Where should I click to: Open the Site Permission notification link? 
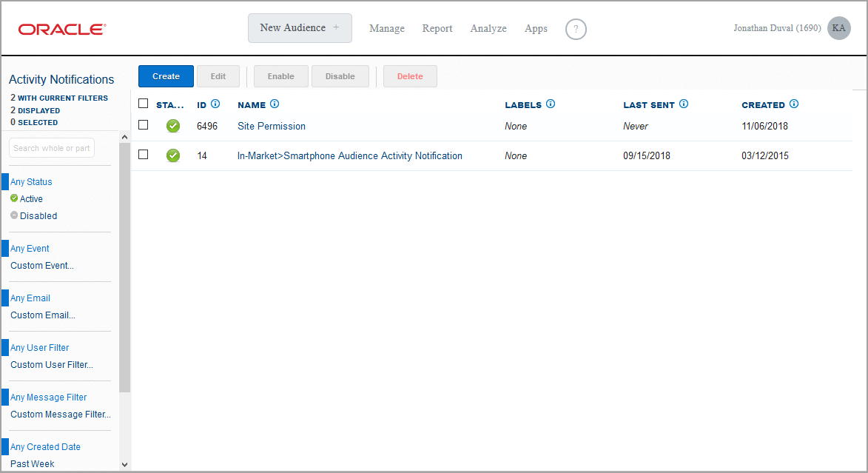tap(272, 127)
